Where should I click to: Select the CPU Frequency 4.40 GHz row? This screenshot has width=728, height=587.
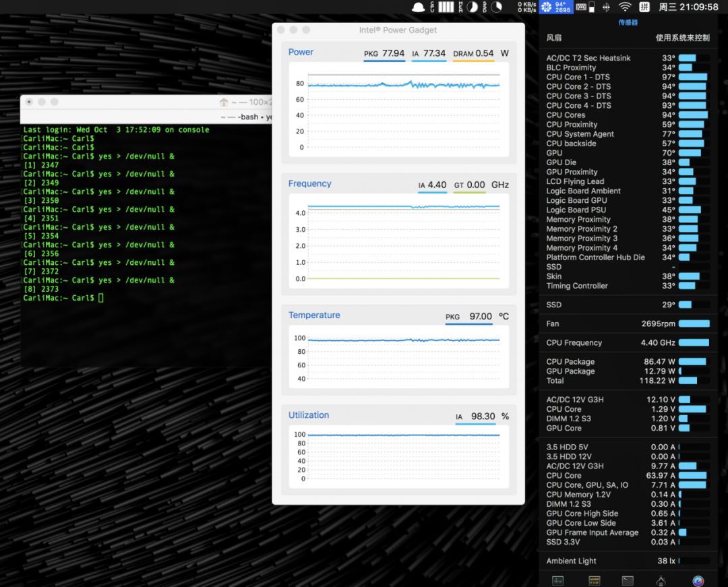coord(628,342)
